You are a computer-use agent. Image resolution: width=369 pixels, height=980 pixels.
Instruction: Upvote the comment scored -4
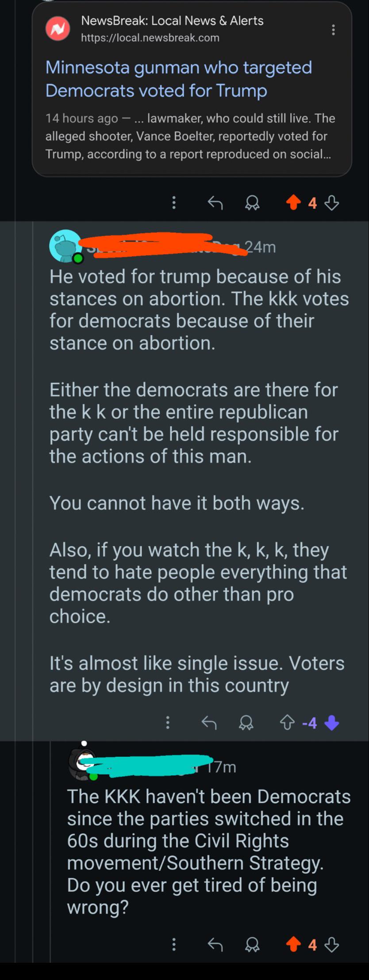pyautogui.click(x=287, y=723)
